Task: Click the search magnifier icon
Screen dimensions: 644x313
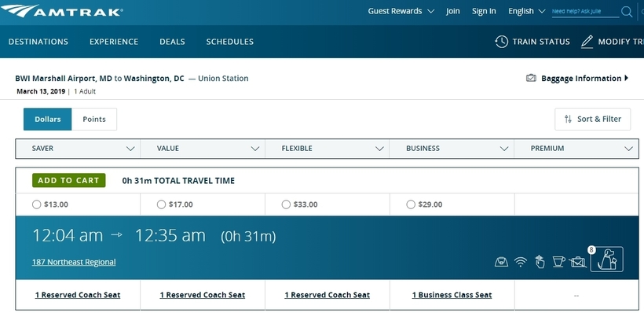Action: pyautogui.click(x=627, y=12)
